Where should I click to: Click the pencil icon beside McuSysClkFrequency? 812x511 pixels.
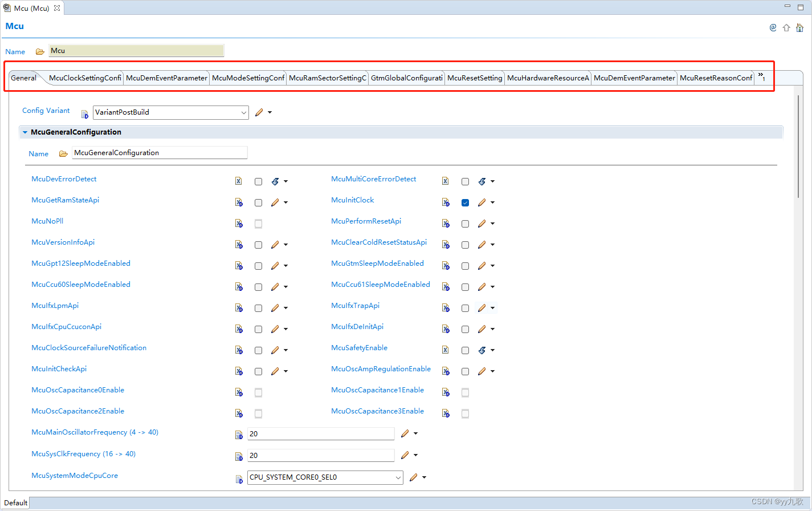click(x=405, y=455)
